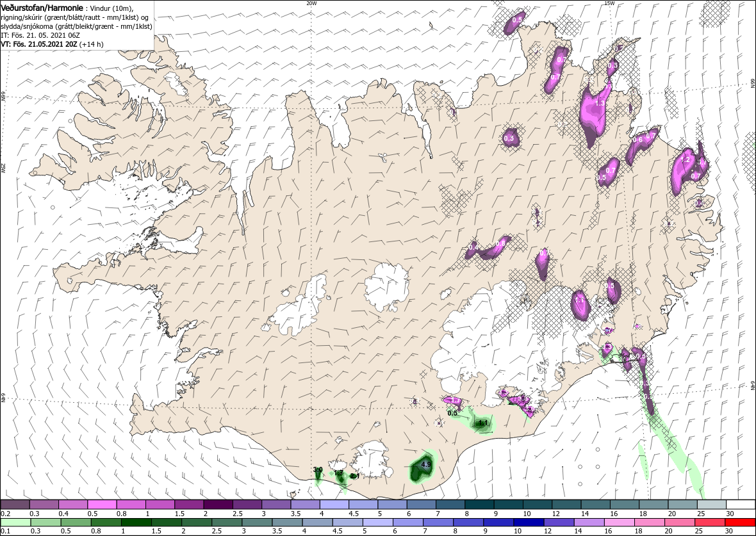Click the 1.3 snow value in the northeast

(x=600, y=103)
